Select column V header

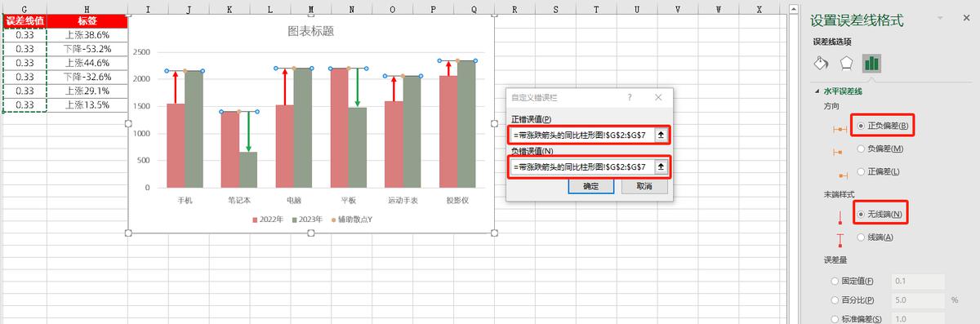(x=678, y=9)
